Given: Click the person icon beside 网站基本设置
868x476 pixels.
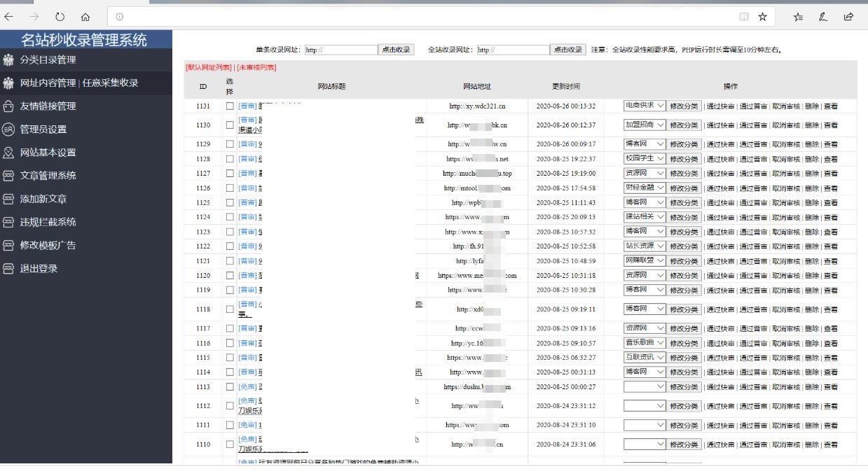Looking at the screenshot, I should pyautogui.click(x=8, y=153).
